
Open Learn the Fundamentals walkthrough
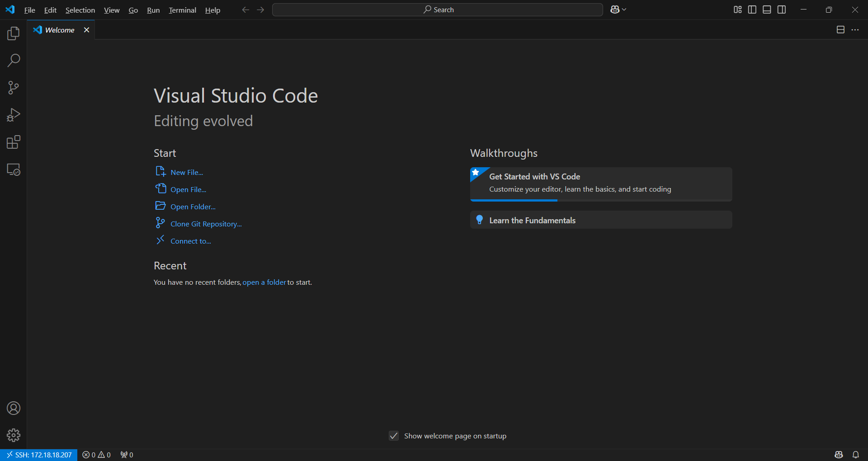pyautogui.click(x=601, y=220)
